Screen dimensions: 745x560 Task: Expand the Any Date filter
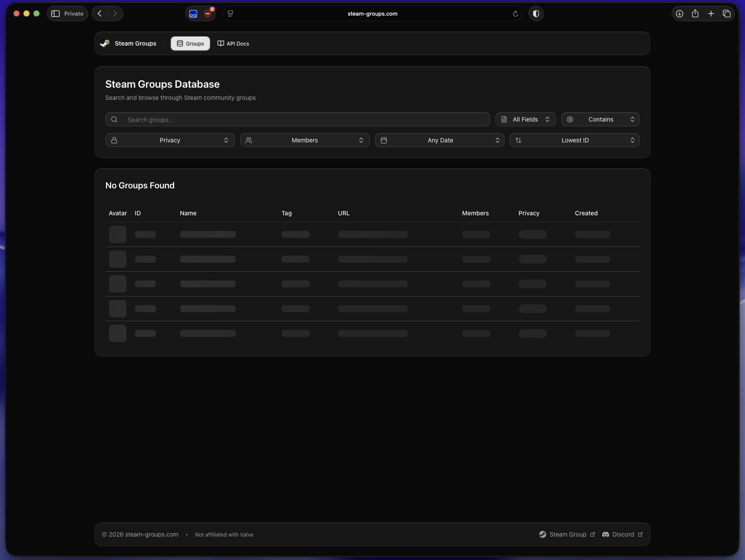click(x=439, y=140)
